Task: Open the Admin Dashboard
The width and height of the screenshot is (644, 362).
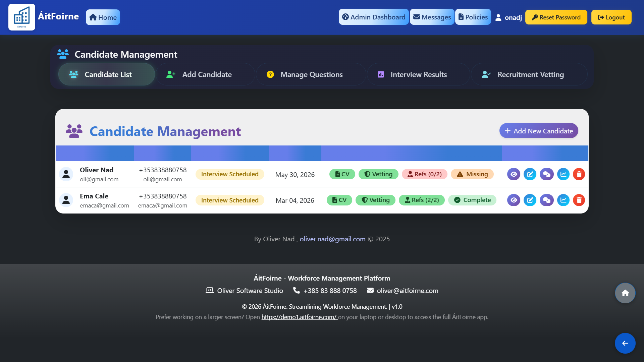Action: (374, 17)
